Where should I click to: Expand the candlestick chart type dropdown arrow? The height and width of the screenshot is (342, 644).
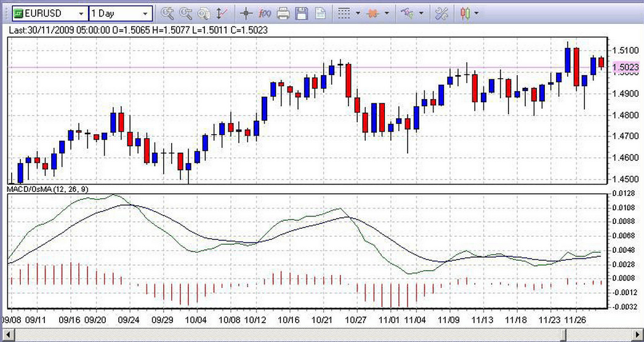(477, 13)
